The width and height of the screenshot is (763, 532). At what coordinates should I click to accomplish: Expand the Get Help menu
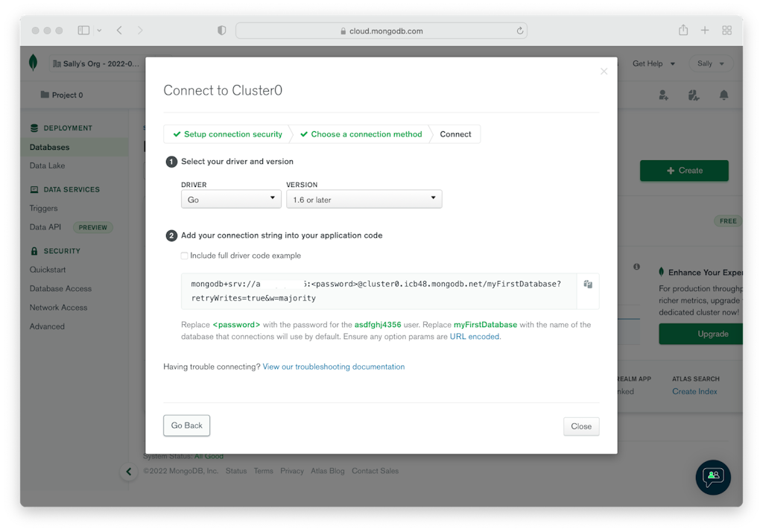coord(653,64)
